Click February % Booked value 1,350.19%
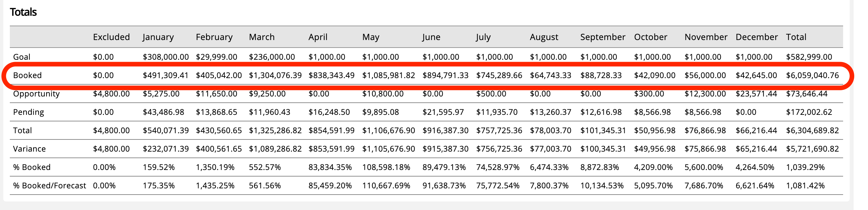868x210 pixels. point(215,167)
